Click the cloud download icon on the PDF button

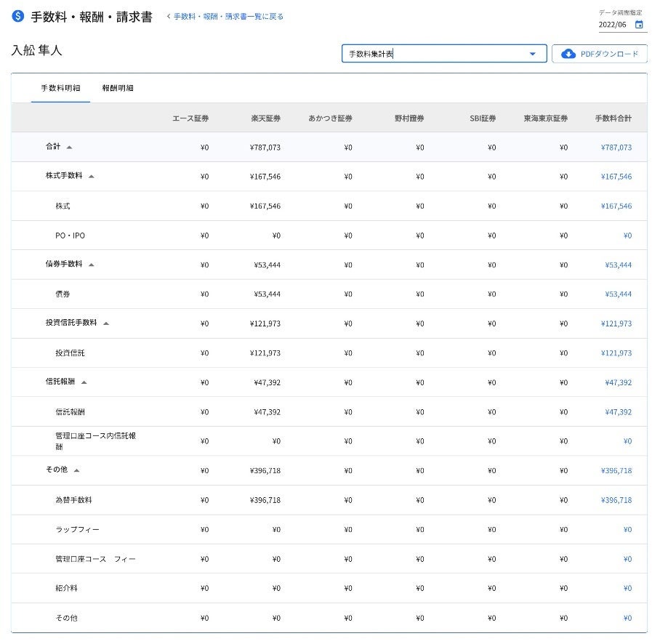pos(568,54)
